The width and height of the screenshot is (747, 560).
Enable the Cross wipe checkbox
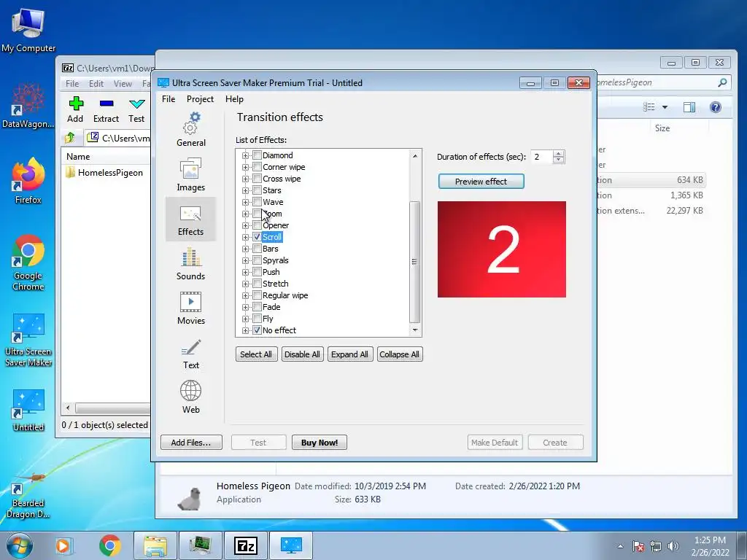pyautogui.click(x=258, y=179)
